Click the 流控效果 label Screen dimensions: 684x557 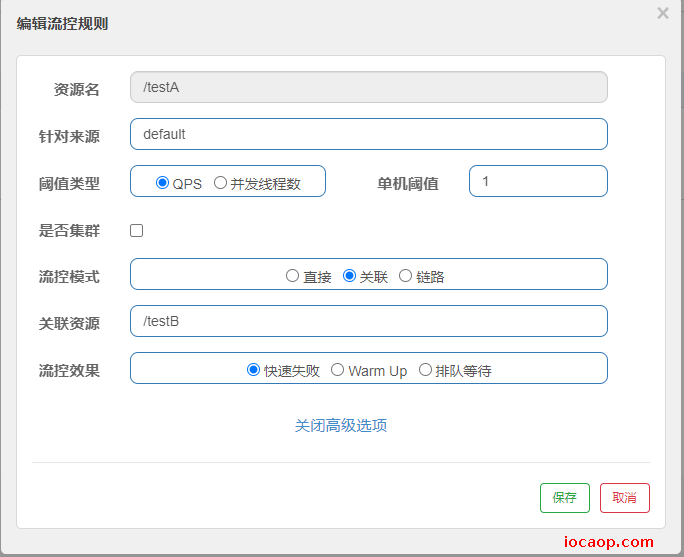coord(69,371)
